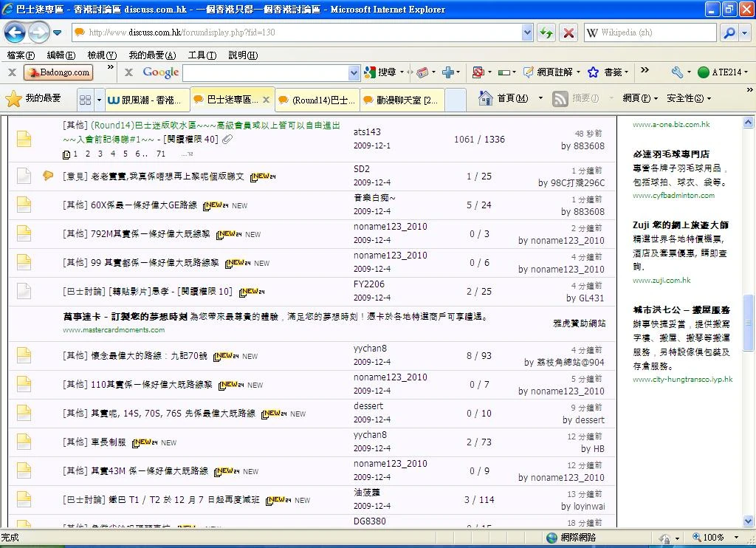Click the address bar URL field
This screenshot has width=756, height=548.
point(298,32)
